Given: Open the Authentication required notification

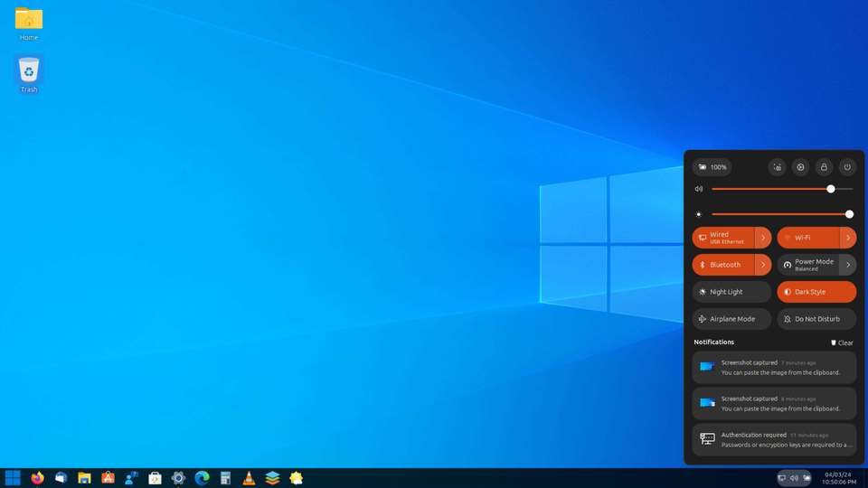Looking at the screenshot, I should pyautogui.click(x=774, y=440).
